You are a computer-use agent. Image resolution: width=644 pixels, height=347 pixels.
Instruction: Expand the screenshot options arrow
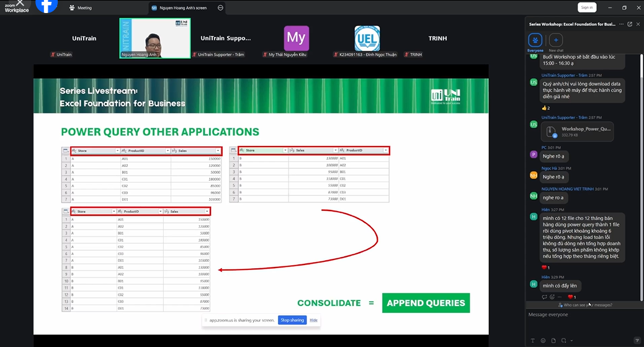[x=571, y=340]
